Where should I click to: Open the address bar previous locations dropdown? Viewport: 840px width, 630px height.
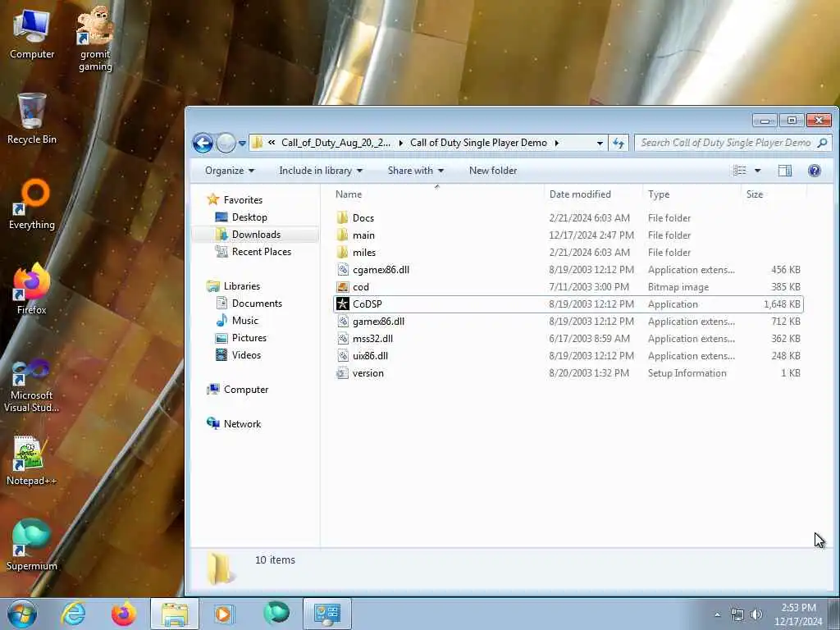point(600,143)
